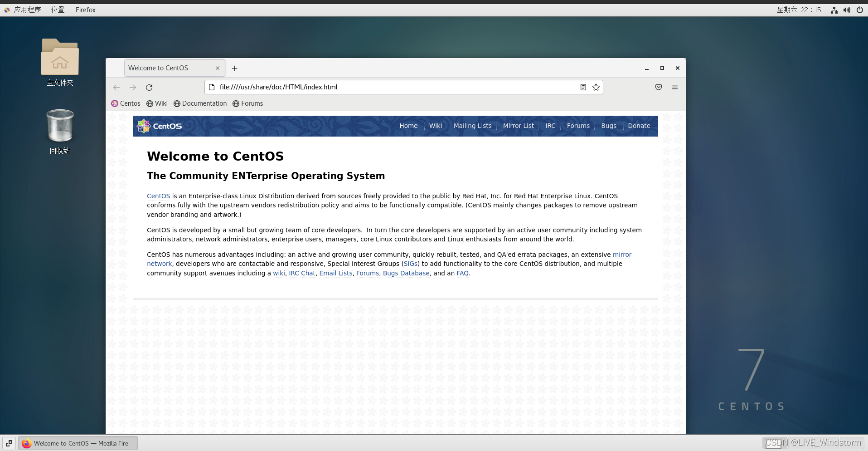This screenshot has width=868, height=451.
Task: Click Forums in page navigation bar
Action: [x=578, y=126]
